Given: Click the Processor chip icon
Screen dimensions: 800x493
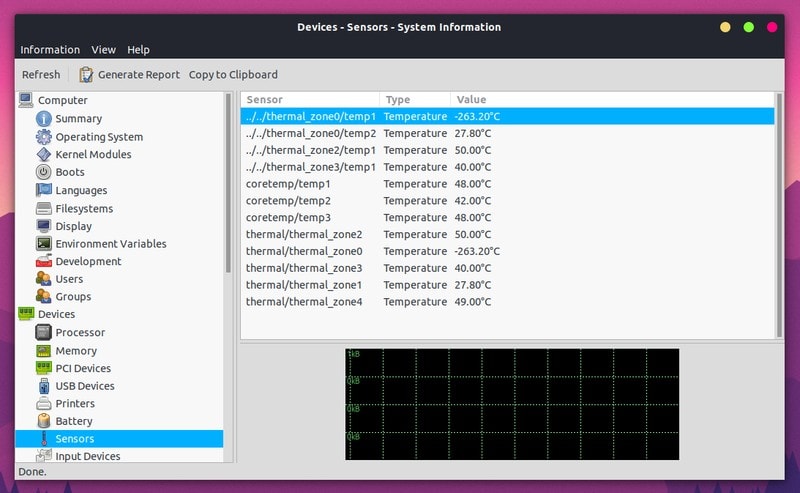Looking at the screenshot, I should pos(44,332).
